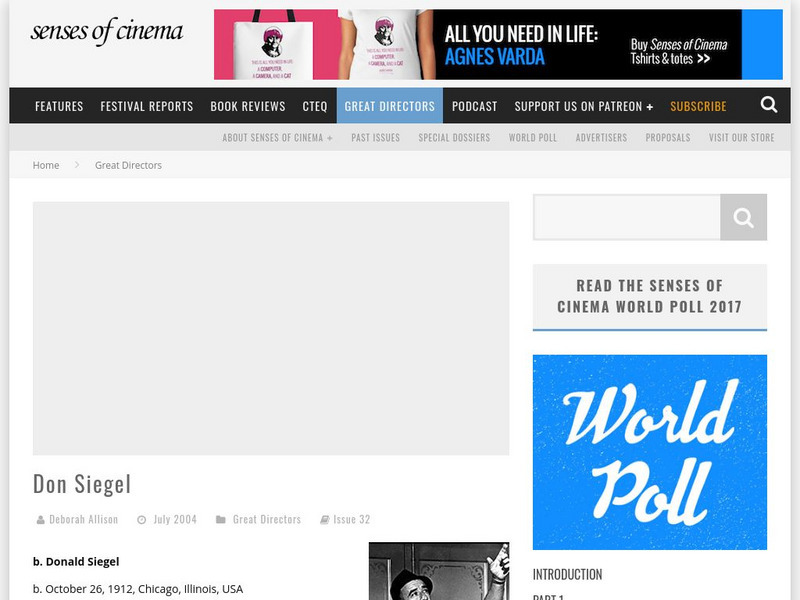Click the Senses of Cinema logo
This screenshot has height=600, width=800.
point(107,32)
